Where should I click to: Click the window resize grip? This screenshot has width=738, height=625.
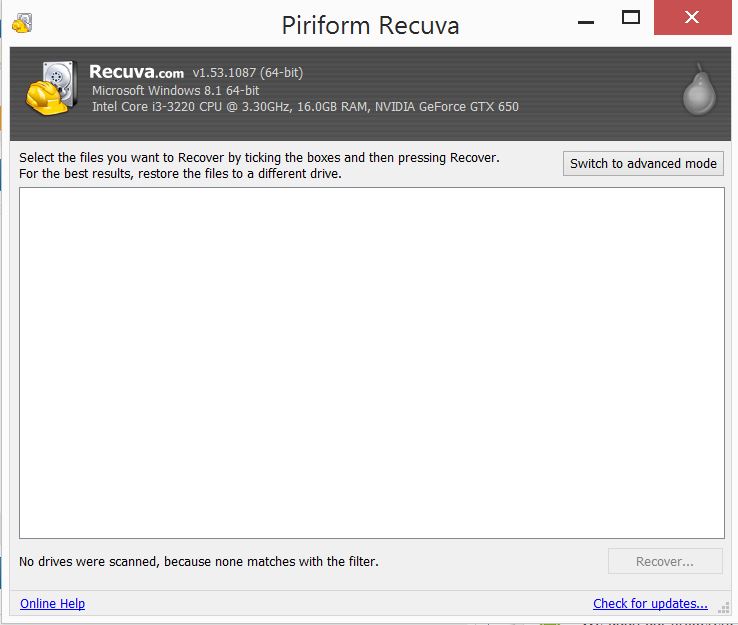pos(724,608)
